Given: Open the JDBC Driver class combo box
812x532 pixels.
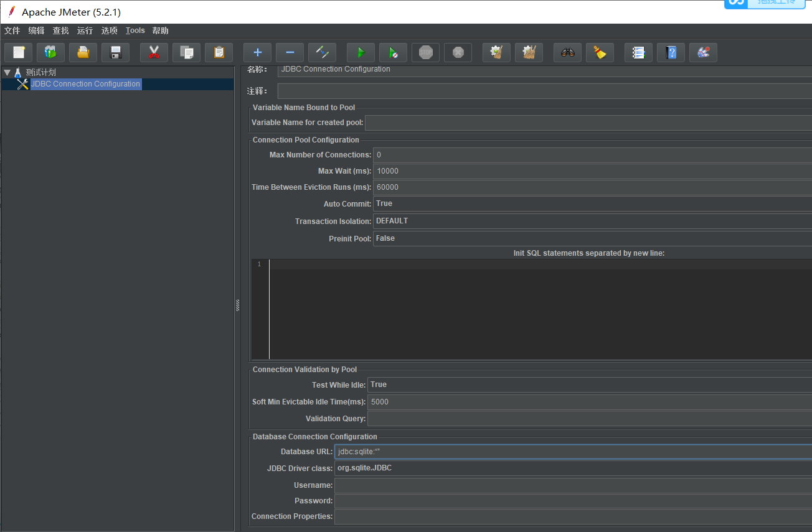Looking at the screenshot, I should (573, 468).
